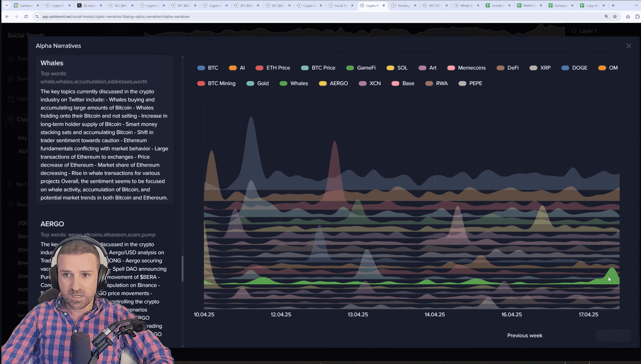The width and height of the screenshot is (641, 364).
Task: Toggle the BTC series in chart legend
Action: (x=208, y=68)
